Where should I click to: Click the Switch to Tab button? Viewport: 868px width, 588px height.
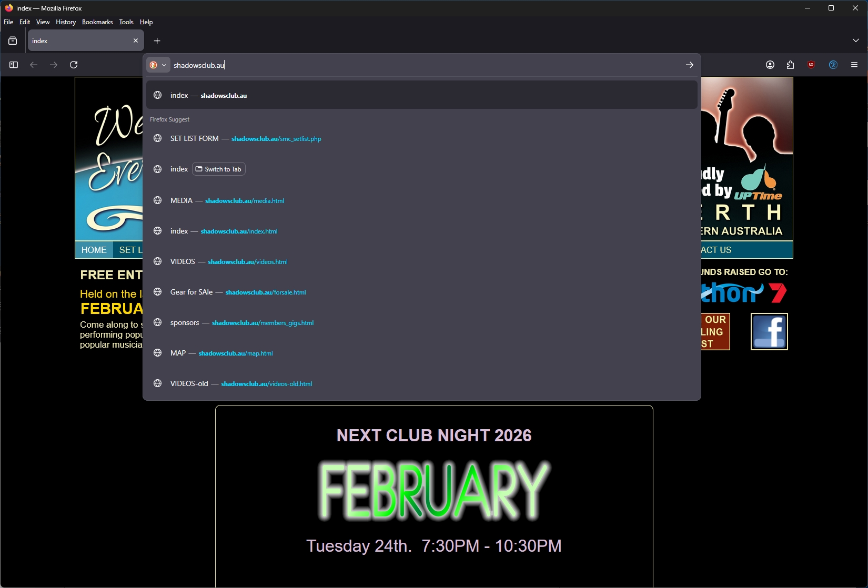pyautogui.click(x=219, y=169)
